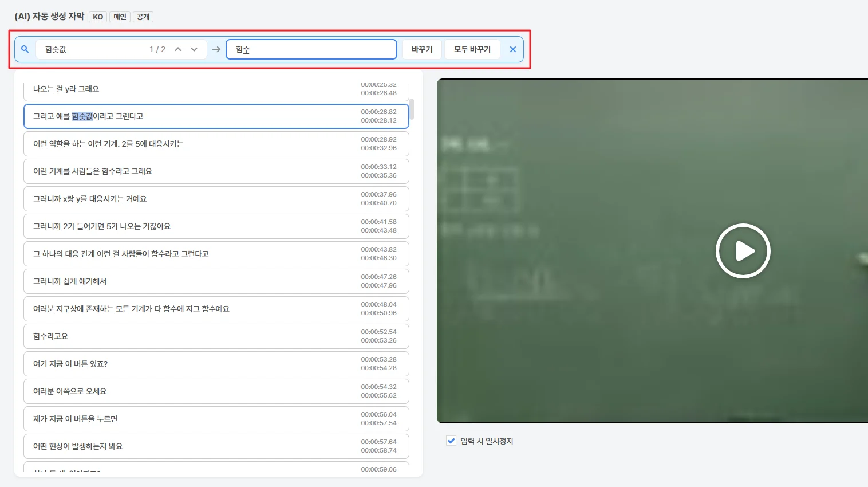Screen dimensions: 868x487
Task: Go to next search match arrow
Action: pos(194,49)
